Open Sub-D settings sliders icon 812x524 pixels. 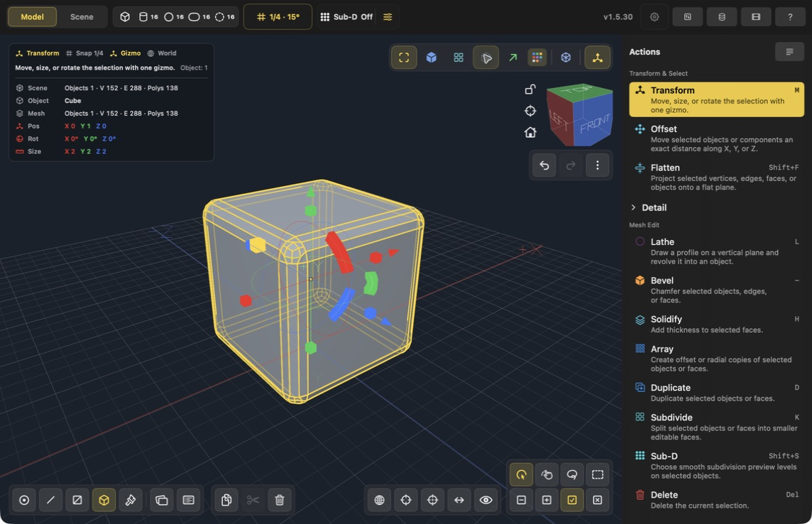click(x=388, y=17)
